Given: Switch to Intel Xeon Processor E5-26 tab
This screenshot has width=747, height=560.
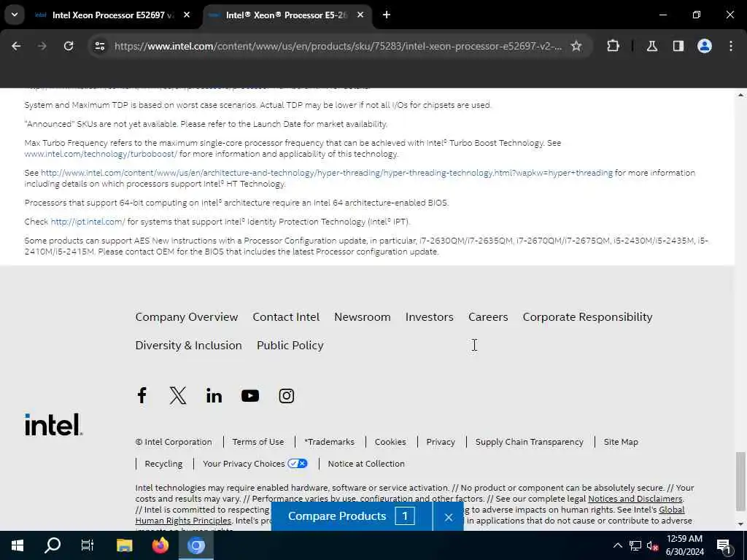Looking at the screenshot, I should 287,15.
